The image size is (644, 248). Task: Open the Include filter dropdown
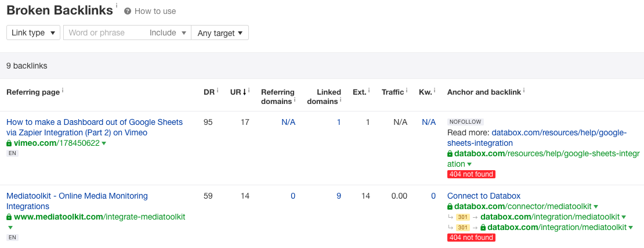coord(168,33)
